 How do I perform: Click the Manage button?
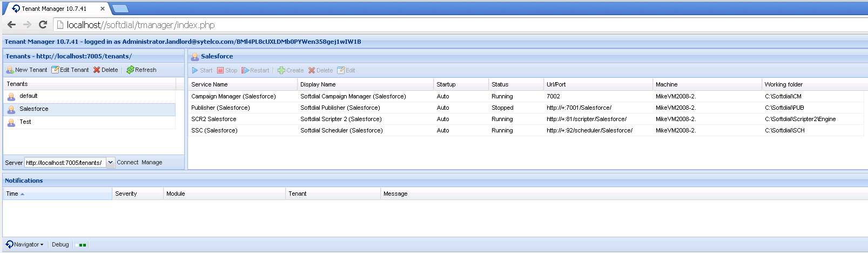[x=152, y=162]
